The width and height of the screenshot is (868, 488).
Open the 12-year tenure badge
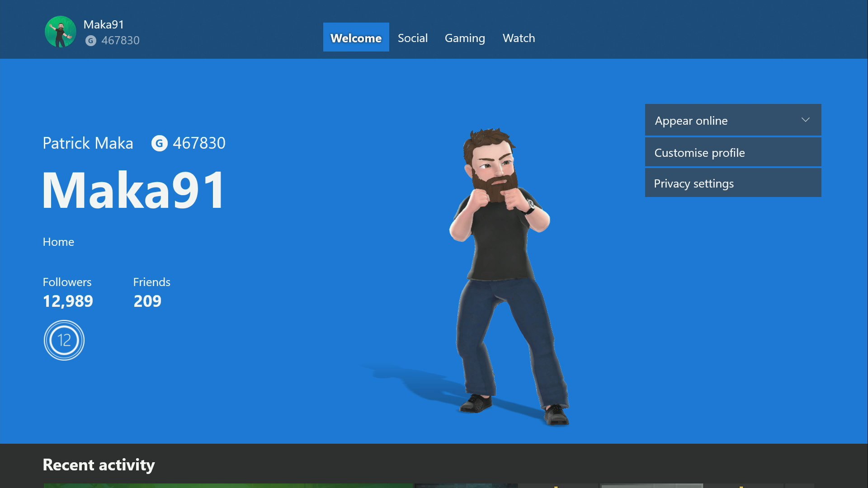64,340
